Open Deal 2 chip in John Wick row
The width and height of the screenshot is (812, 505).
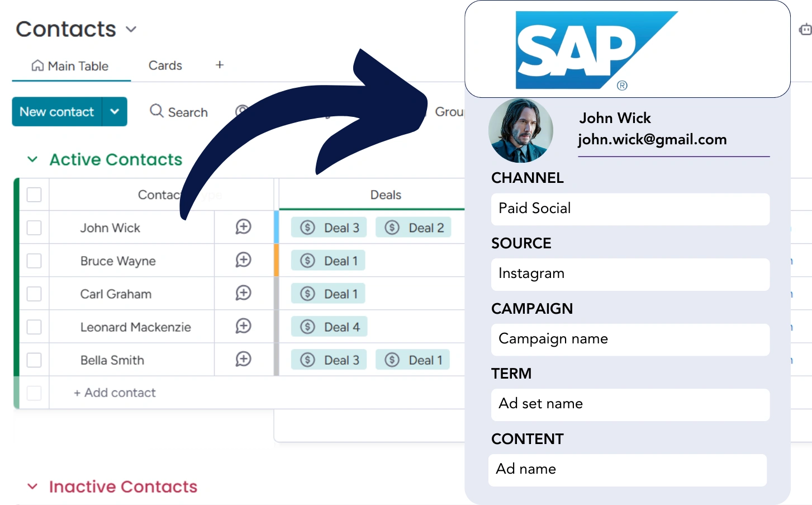(414, 228)
